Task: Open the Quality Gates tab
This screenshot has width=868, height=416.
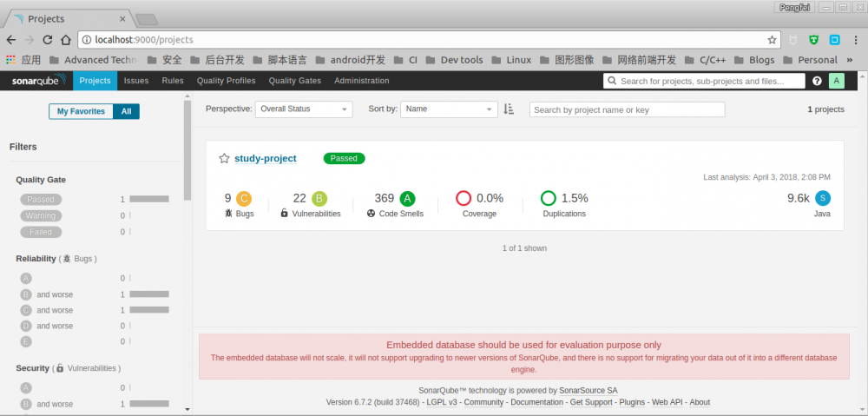Action: point(295,81)
